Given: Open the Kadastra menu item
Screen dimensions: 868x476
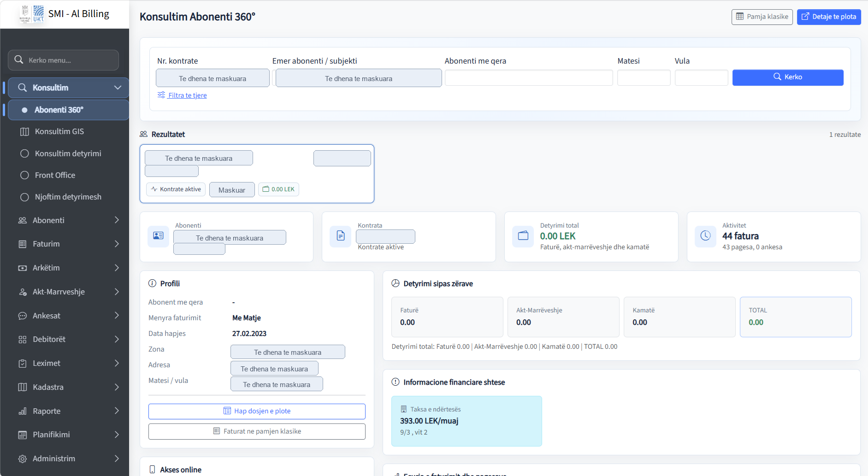Looking at the screenshot, I should pos(68,387).
